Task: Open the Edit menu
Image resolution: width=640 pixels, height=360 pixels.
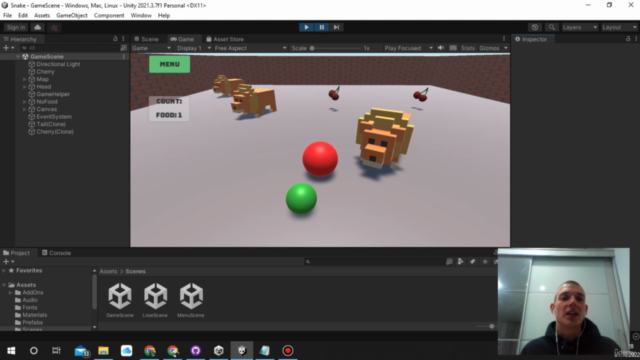Action: 23,16
